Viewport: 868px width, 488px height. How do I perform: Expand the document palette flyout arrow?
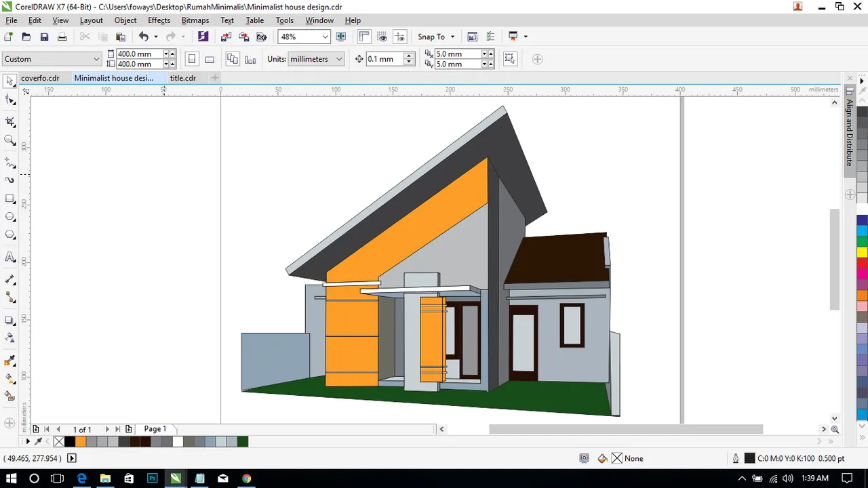point(28,441)
